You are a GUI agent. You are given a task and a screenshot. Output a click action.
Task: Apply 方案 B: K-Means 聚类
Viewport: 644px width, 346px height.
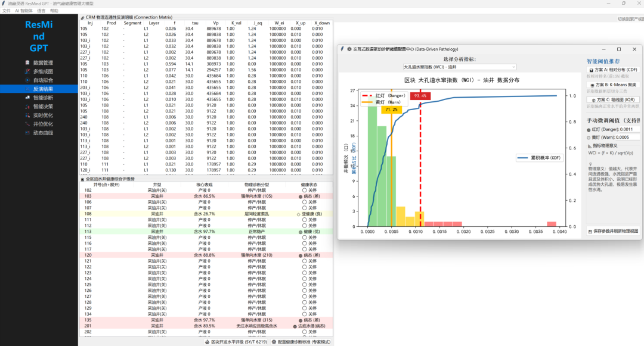pyautogui.click(x=613, y=85)
